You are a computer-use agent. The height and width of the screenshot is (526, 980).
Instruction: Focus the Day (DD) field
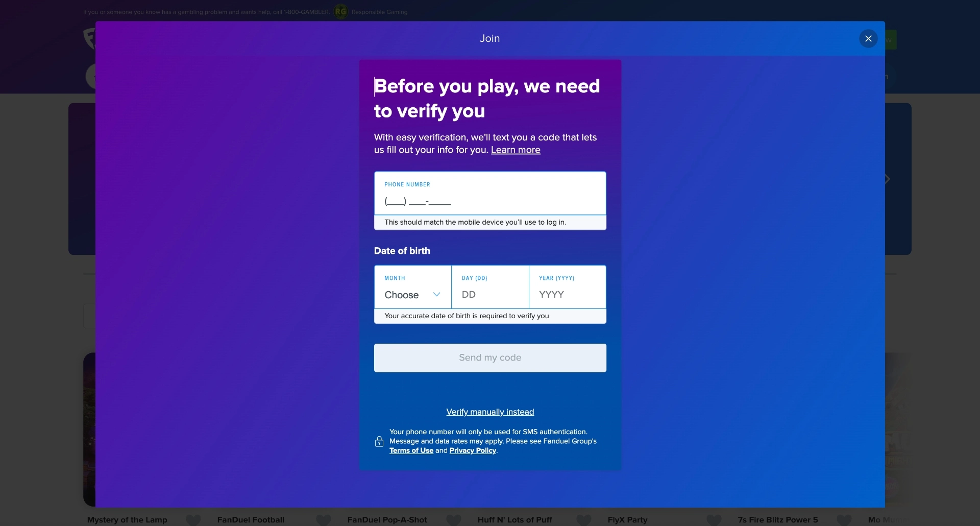tap(489, 294)
